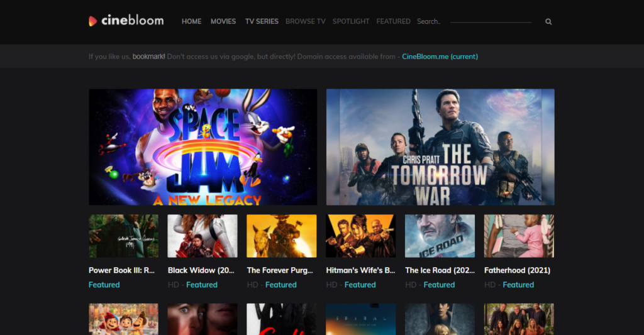The width and height of the screenshot is (644, 335).
Task: Click the search magnifier icon
Action: [548, 22]
